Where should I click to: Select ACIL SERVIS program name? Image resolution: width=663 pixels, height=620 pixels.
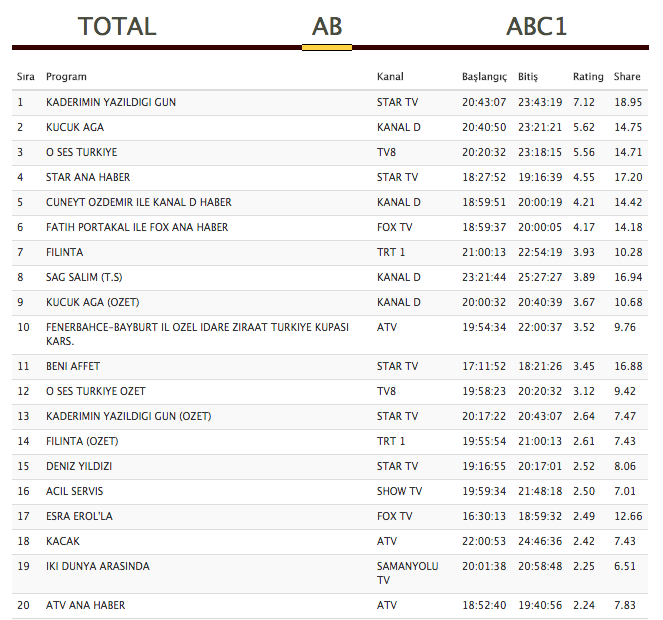pos(74,491)
